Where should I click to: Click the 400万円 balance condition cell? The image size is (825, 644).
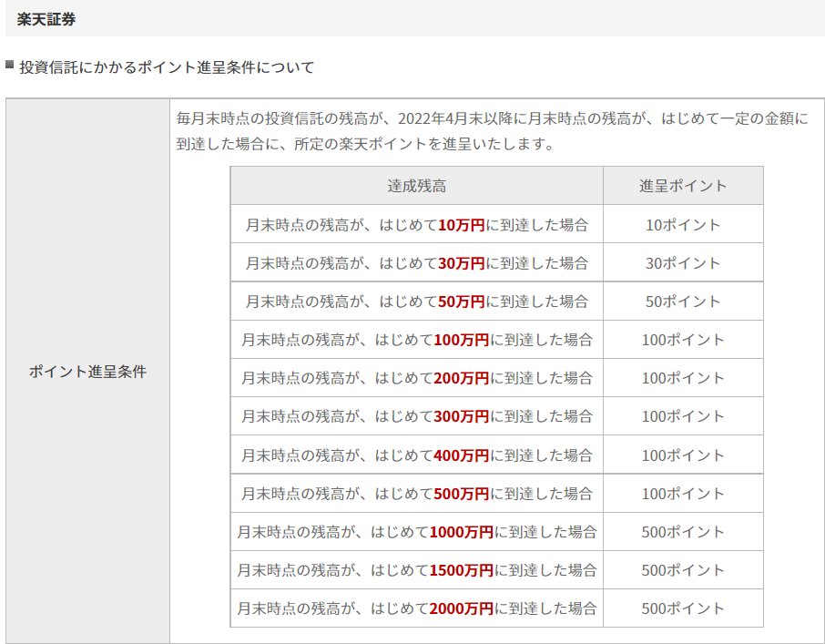(417, 455)
